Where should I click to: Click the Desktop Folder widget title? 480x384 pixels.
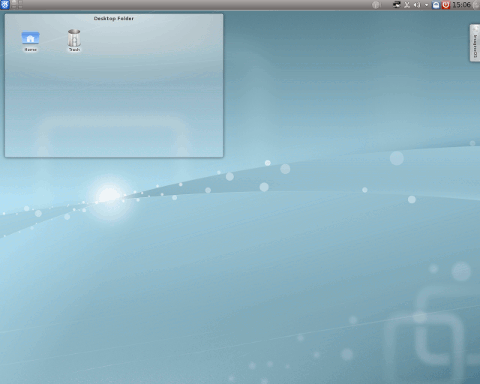pos(114,18)
